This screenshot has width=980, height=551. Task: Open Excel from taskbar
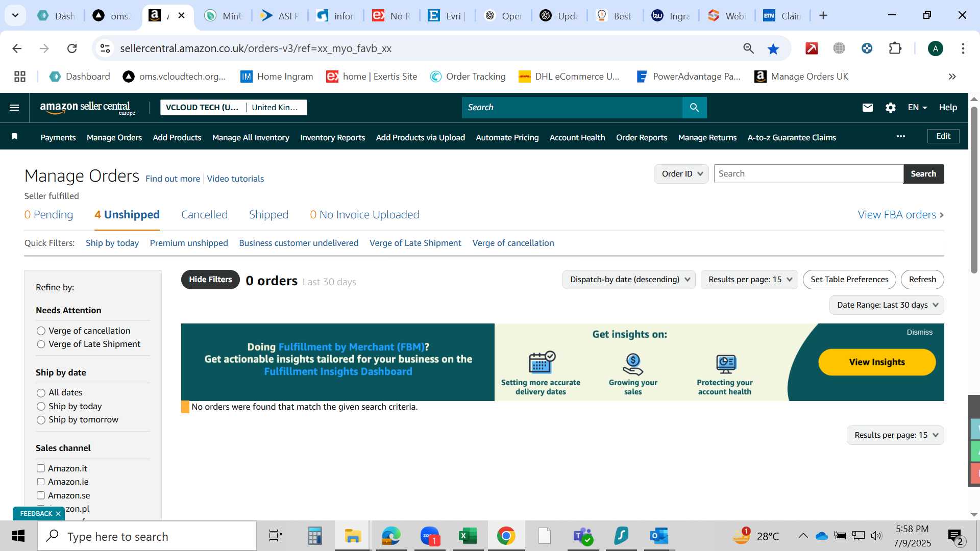point(468,536)
